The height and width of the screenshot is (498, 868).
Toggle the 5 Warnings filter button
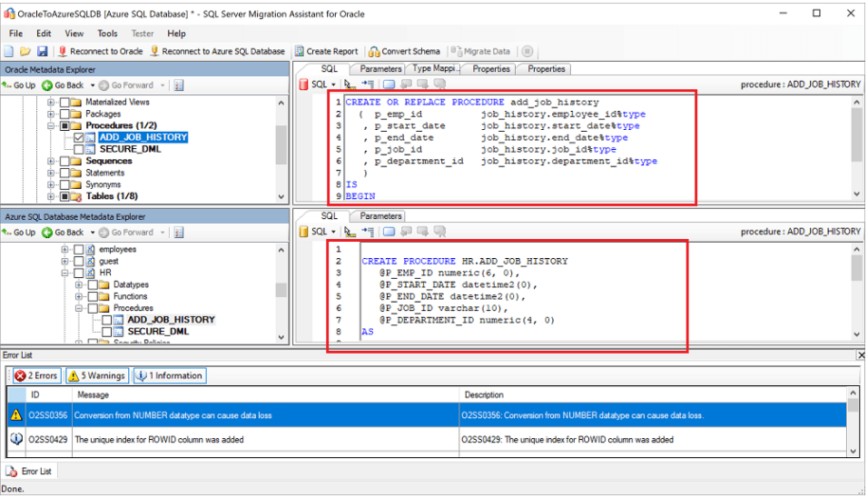click(96, 375)
